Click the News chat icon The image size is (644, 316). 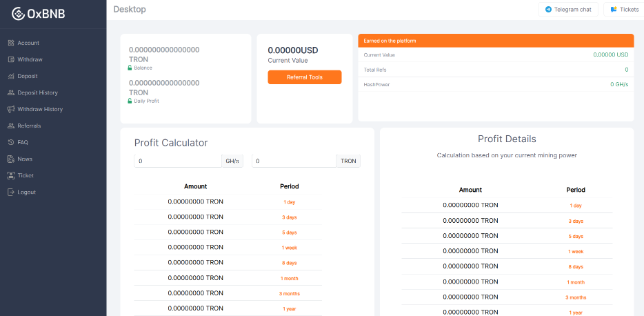pyautogui.click(x=11, y=159)
